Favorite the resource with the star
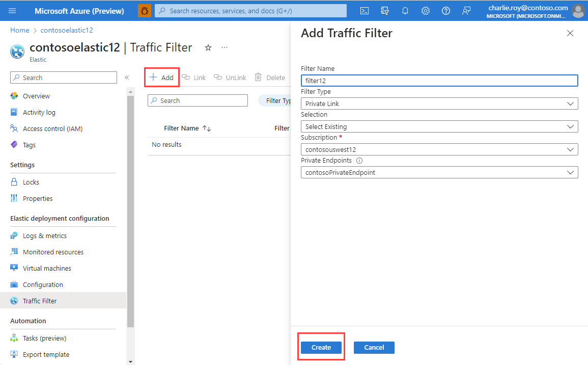 [x=208, y=48]
